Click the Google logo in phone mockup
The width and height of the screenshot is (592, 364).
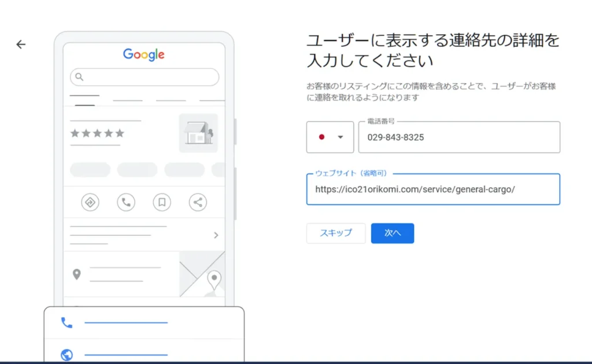144,55
